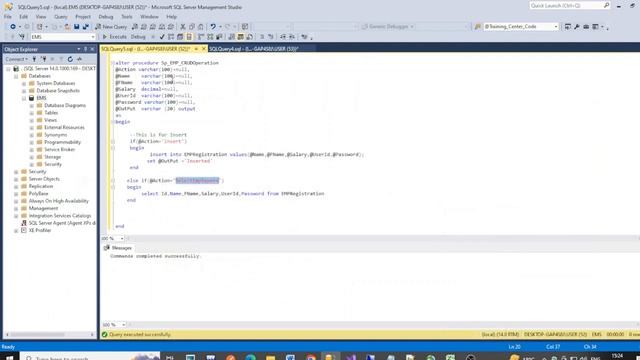Click the Save All icon

[86, 27]
